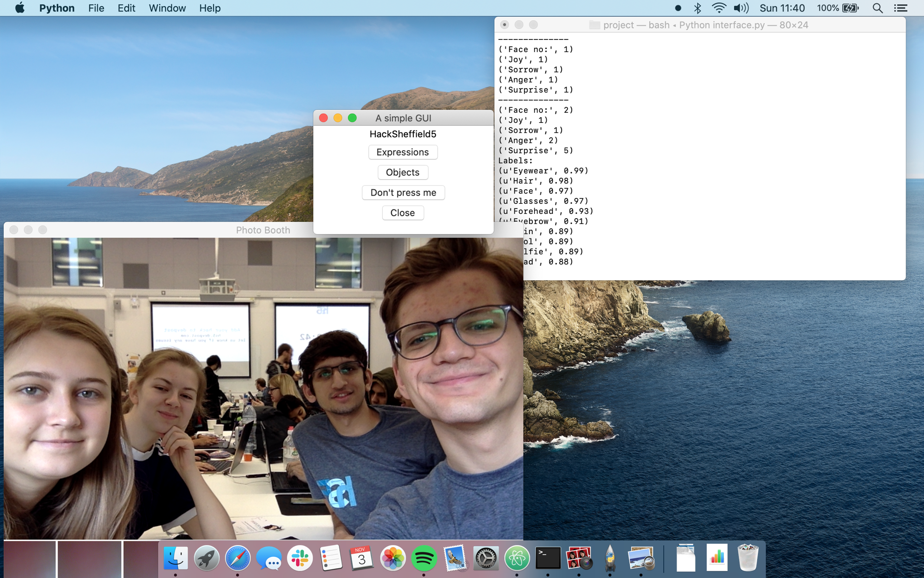
Task: Open System Preferences from the dock
Action: (x=486, y=558)
